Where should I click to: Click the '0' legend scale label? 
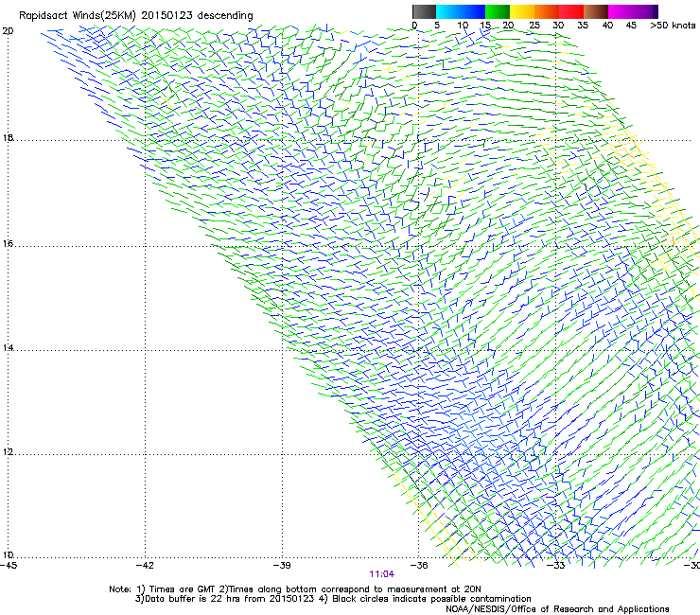(414, 26)
